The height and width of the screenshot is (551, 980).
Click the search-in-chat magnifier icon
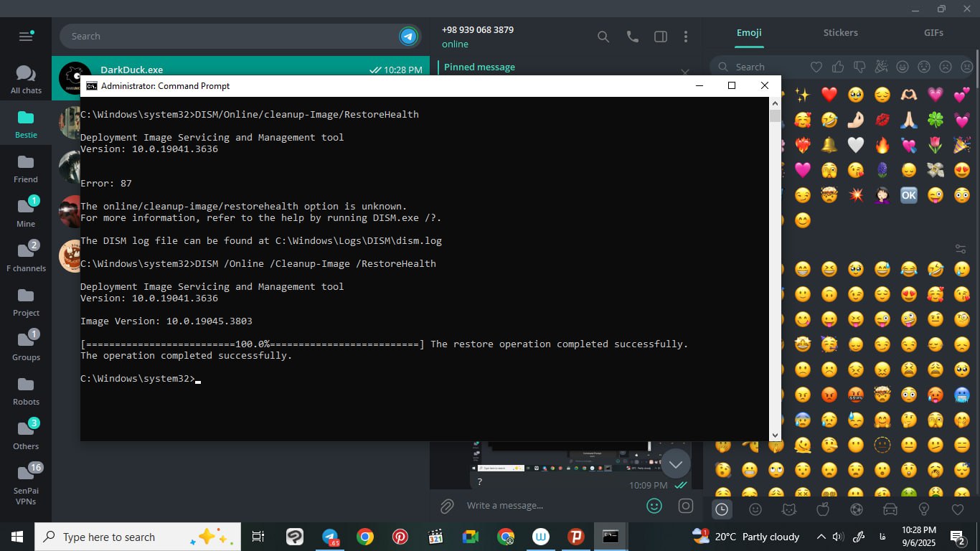coord(603,37)
